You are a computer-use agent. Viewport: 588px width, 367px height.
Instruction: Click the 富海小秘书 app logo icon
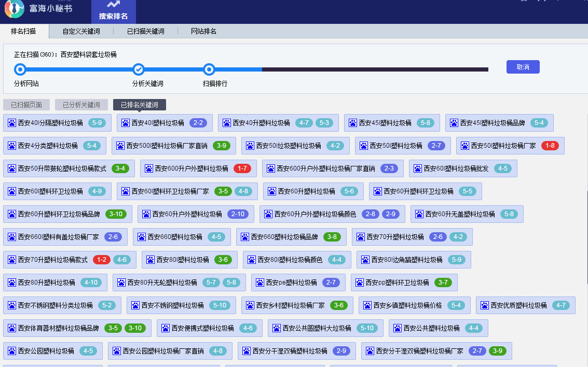pos(15,8)
